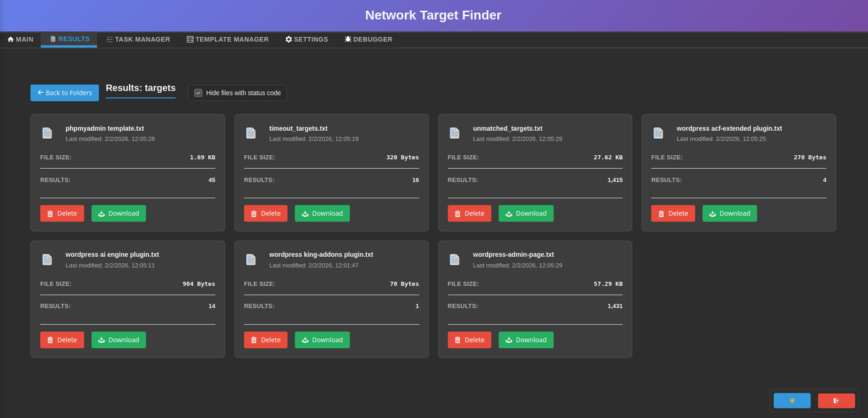Click last modified 12:05:19 timestamp

pyautogui.click(x=314, y=139)
